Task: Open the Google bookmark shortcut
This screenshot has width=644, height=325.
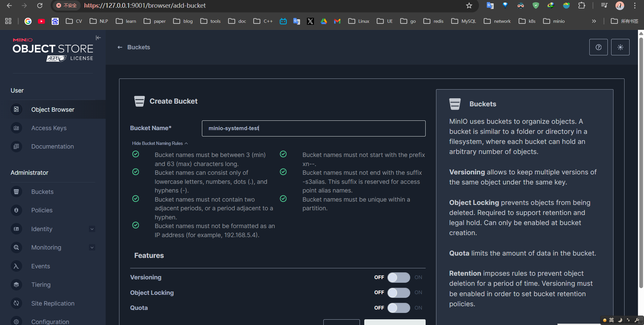Action: 28,21
